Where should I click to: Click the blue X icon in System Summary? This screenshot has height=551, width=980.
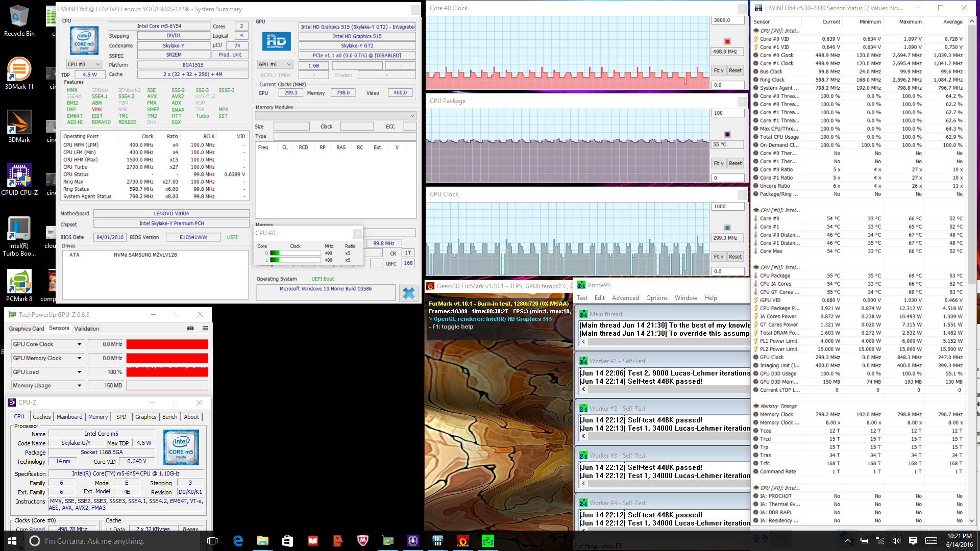409,293
